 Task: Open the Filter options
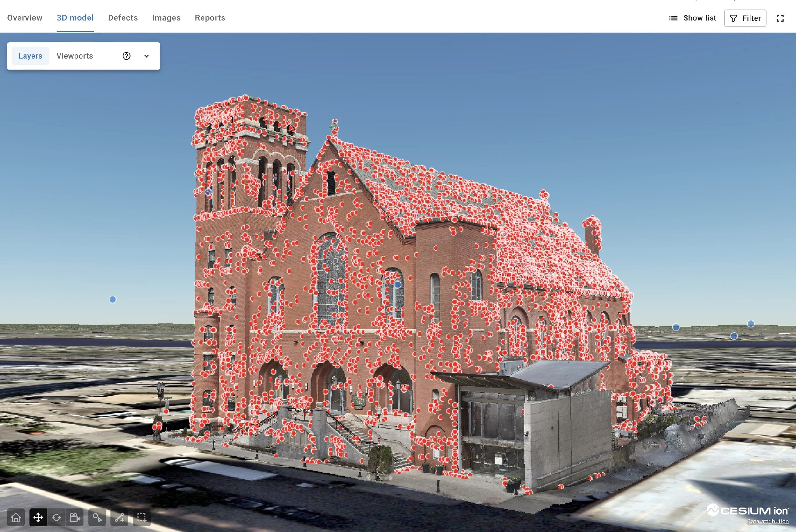click(x=745, y=18)
